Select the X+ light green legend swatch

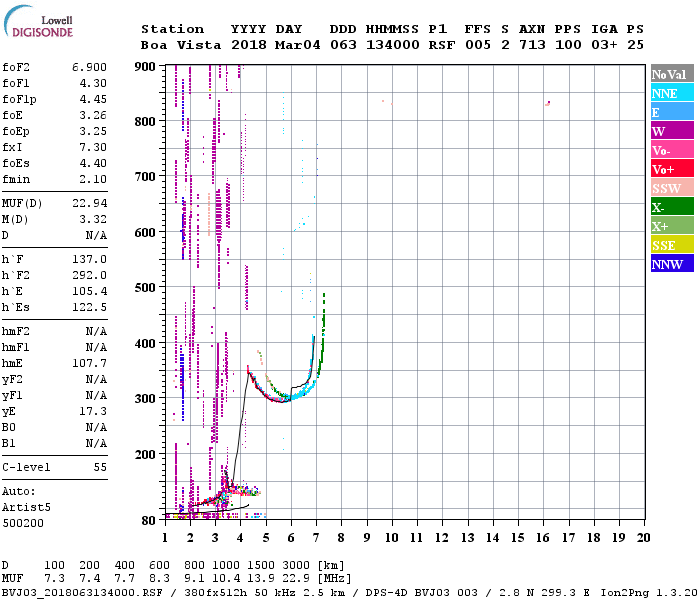point(672,225)
